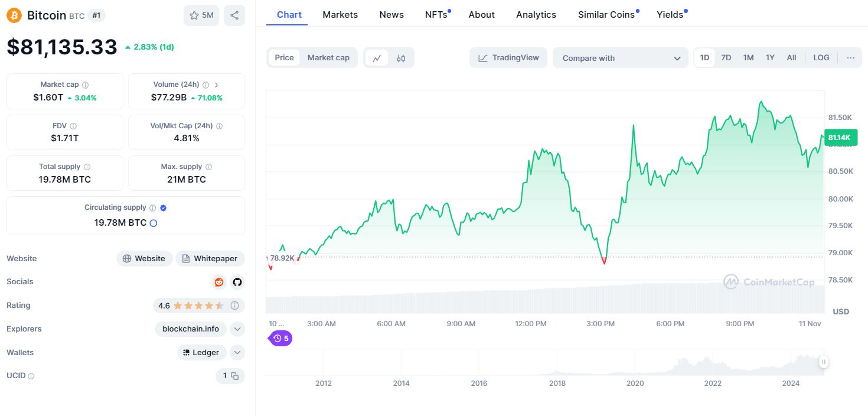This screenshot has height=416, width=868.
Task: Switch to line chart icon
Action: [x=377, y=58]
